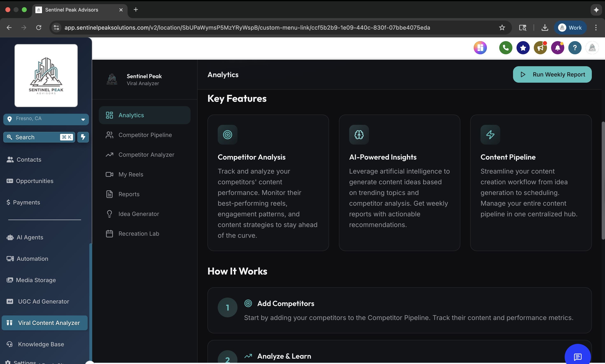Select the quick actions lightning bolt icon
Viewport: 605px width, 364px height.
[83, 137]
